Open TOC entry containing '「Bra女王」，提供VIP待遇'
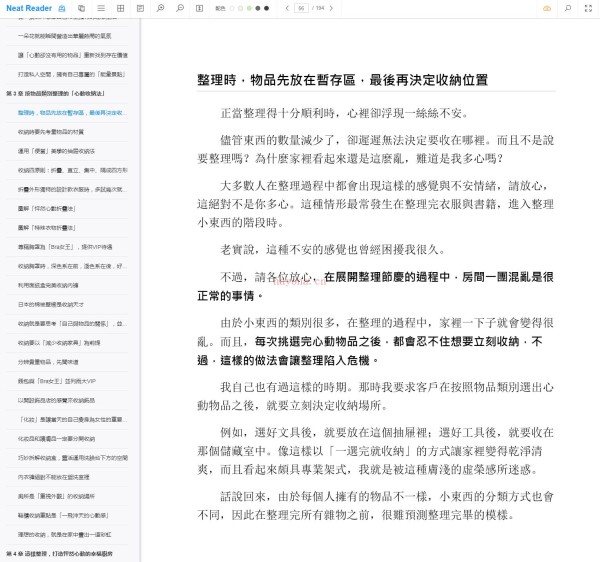The height and width of the screenshot is (562, 600). pos(65,247)
